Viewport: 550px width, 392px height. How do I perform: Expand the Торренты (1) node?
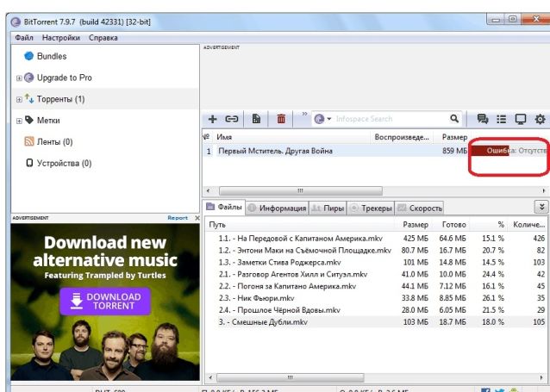(x=19, y=100)
